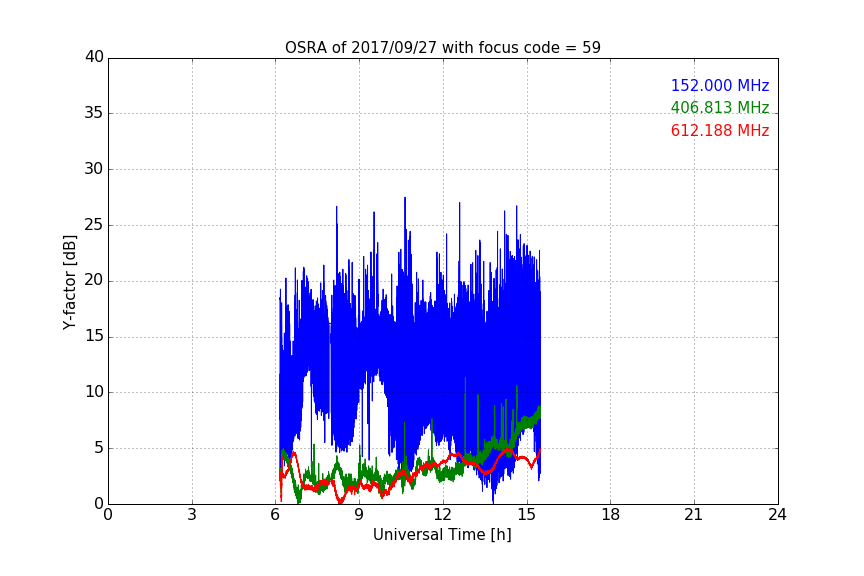Click the x-axis tick label 18
The width and height of the screenshot is (864, 576).
[611, 515]
